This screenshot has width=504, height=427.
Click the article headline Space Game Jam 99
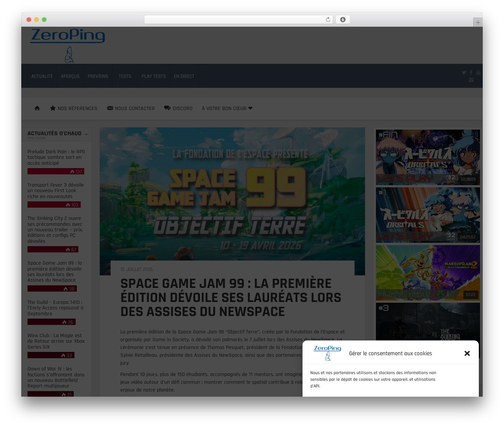231,297
